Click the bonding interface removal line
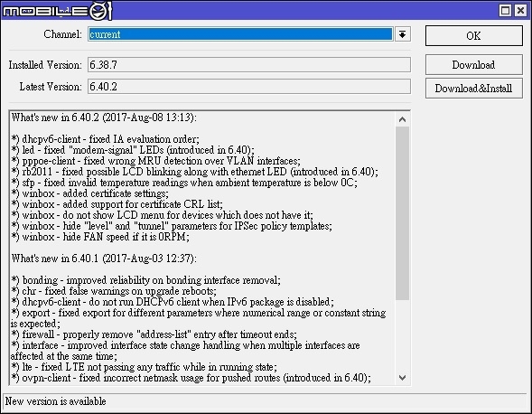Screen dimensions: 532x414 [146, 280]
